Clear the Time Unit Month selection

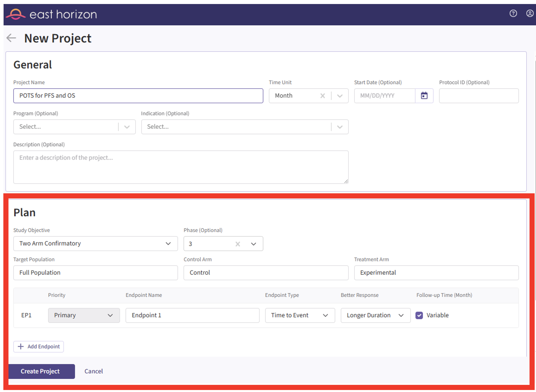click(x=322, y=96)
